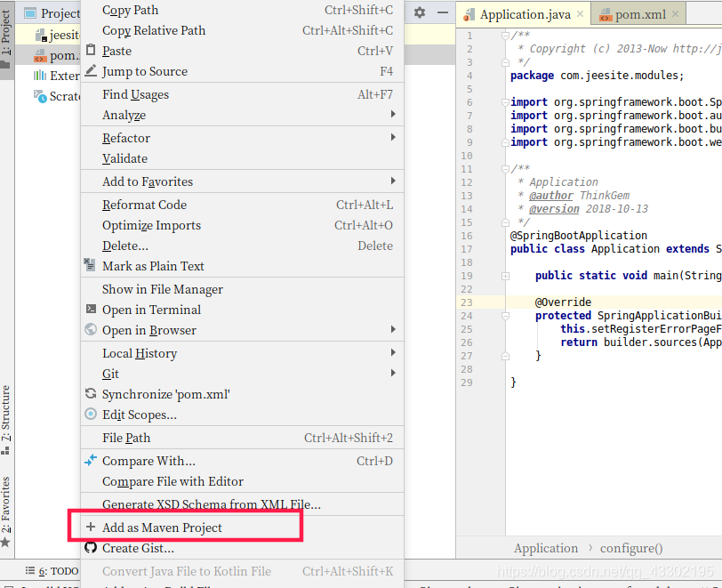722x588 pixels.
Task: Click the Edit Scopes icon
Action: [90, 415]
